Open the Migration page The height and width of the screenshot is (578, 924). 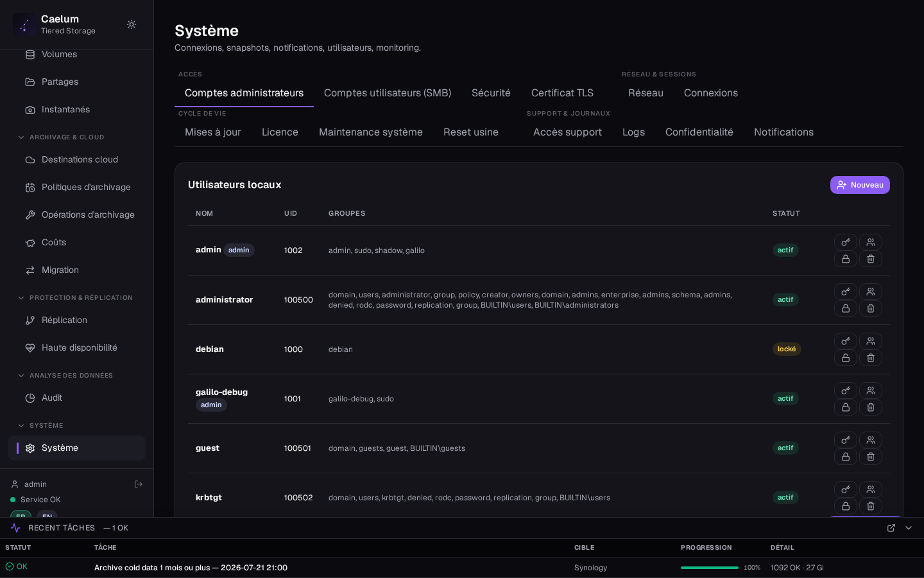76,270
